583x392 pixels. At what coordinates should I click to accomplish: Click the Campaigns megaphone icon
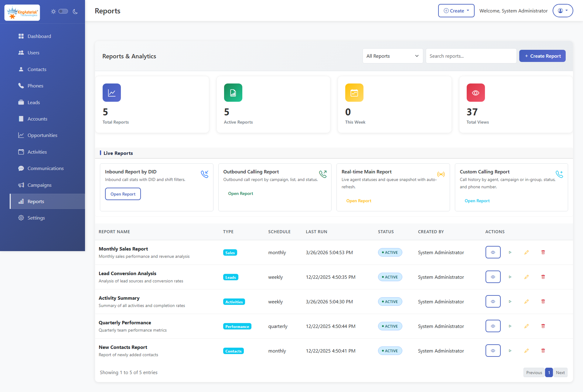21,185
